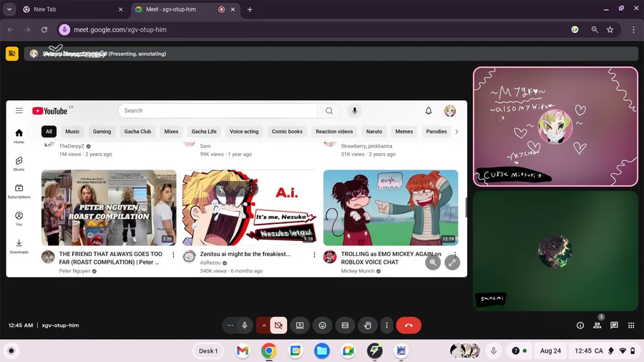Go to YouTube Home in sidebar
The height and width of the screenshot is (362, 644).
(x=19, y=136)
